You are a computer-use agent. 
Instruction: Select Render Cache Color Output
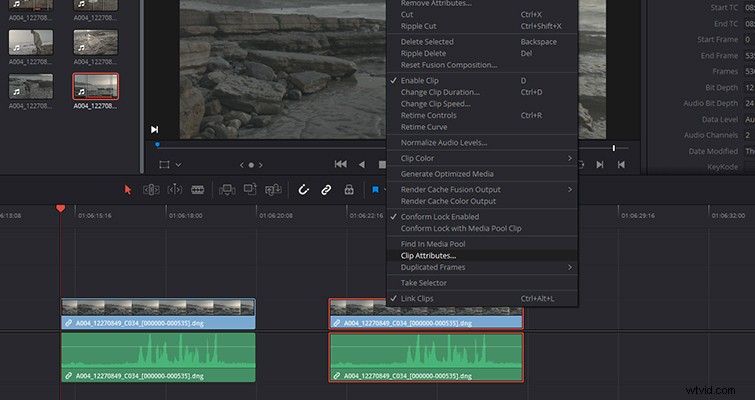pyautogui.click(x=482, y=201)
